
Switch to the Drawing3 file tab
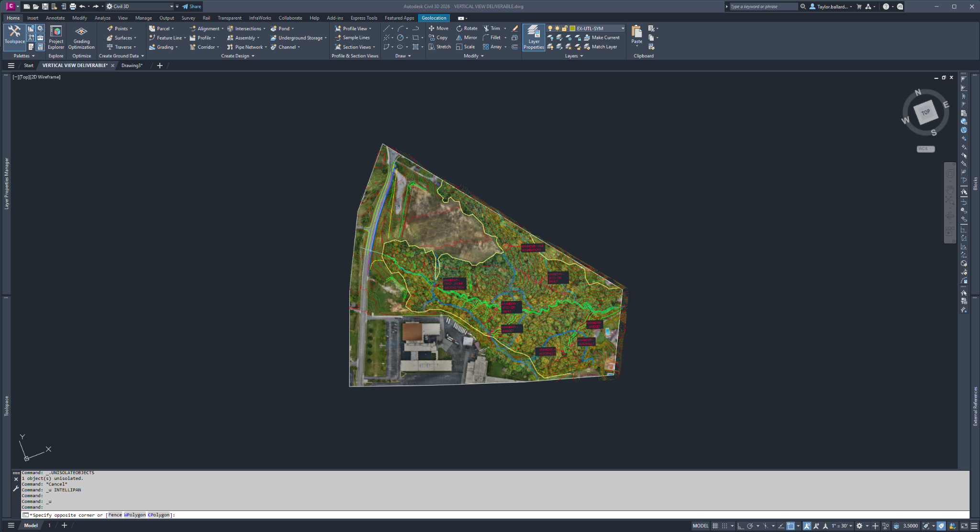click(132, 66)
